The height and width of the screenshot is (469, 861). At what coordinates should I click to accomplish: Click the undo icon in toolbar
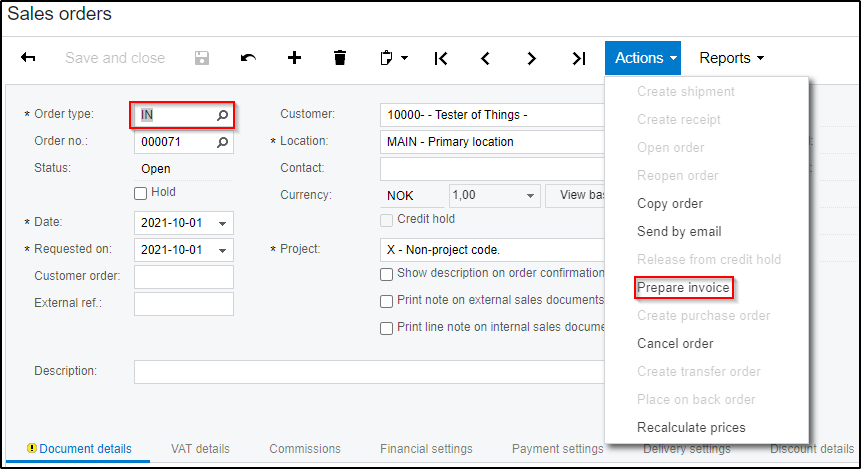tap(248, 58)
